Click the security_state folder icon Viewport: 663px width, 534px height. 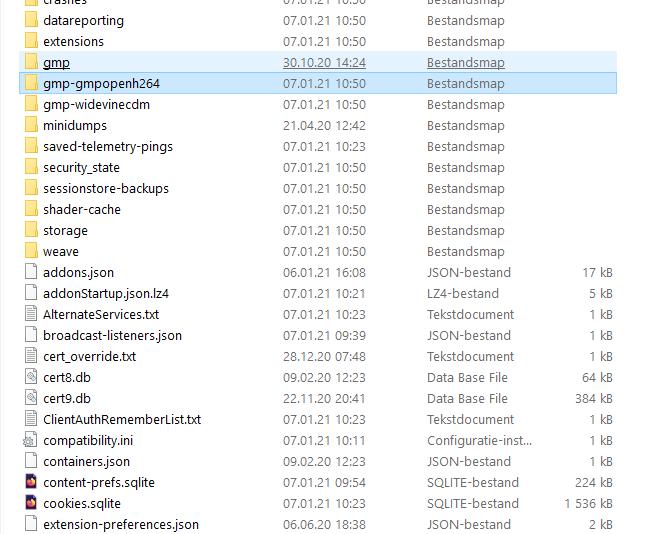(x=31, y=167)
